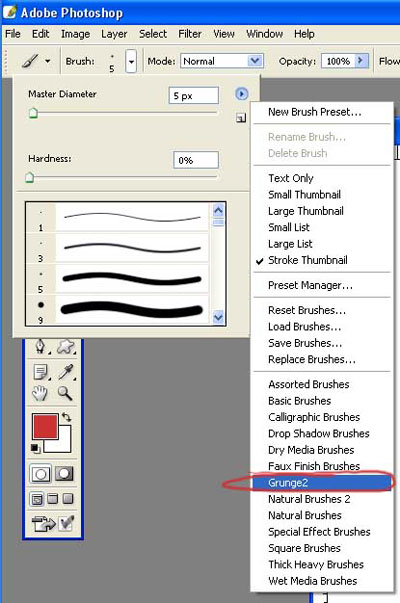This screenshot has height=603, width=400.
Task: Choose Load Brushes… from the menu
Action: point(304,326)
